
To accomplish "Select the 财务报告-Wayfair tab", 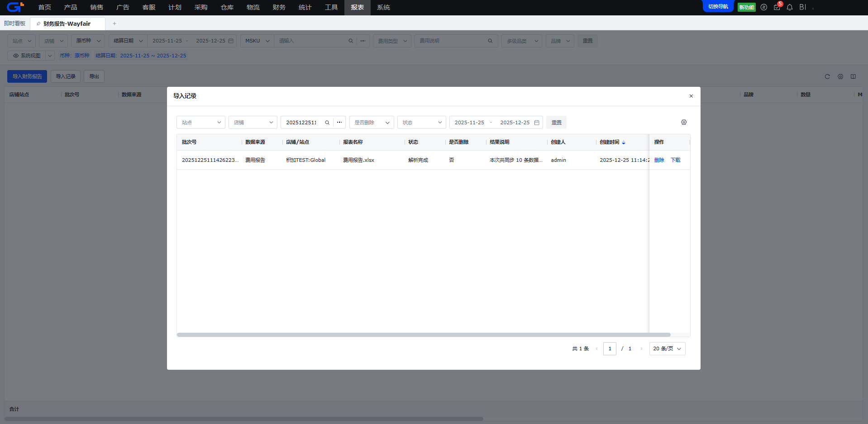I will point(67,24).
